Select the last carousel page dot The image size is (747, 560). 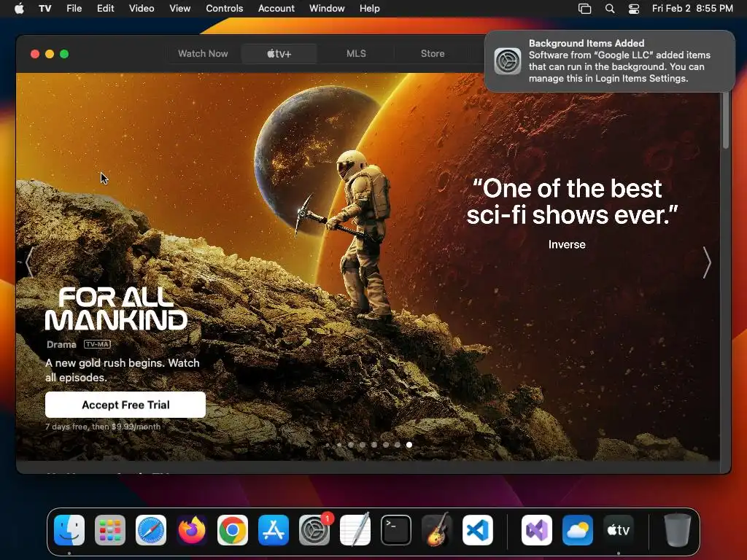click(409, 445)
